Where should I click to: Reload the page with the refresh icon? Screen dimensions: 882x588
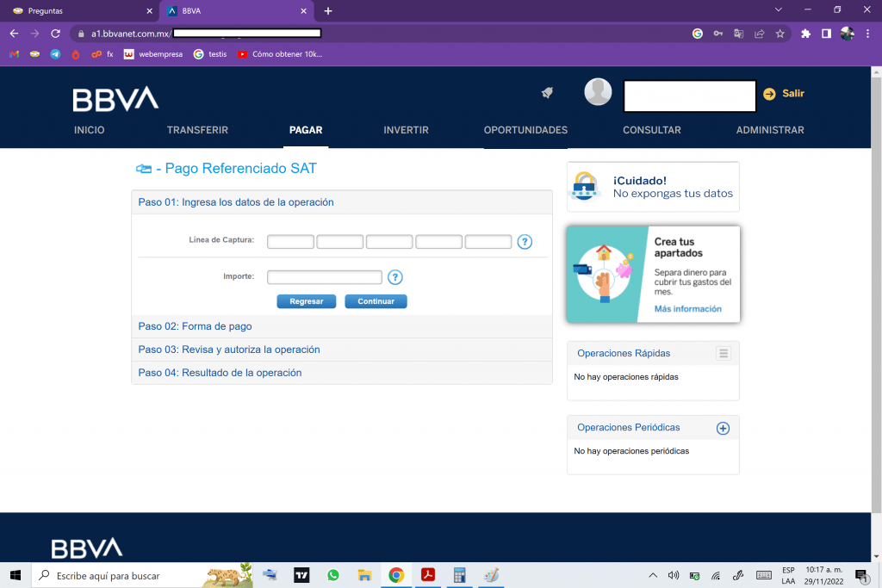[55, 34]
